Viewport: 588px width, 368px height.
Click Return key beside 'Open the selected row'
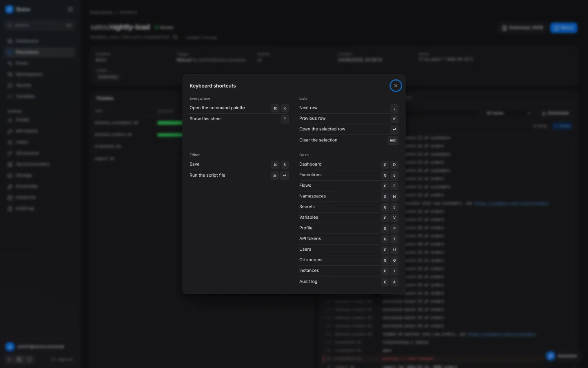[x=394, y=130]
